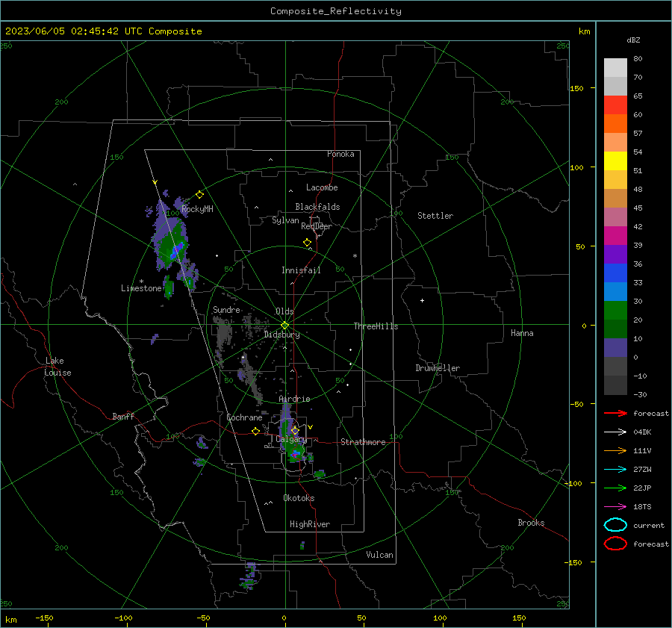Click the Brooks city label
Viewport: 672px width, 628px height.
[531, 523]
